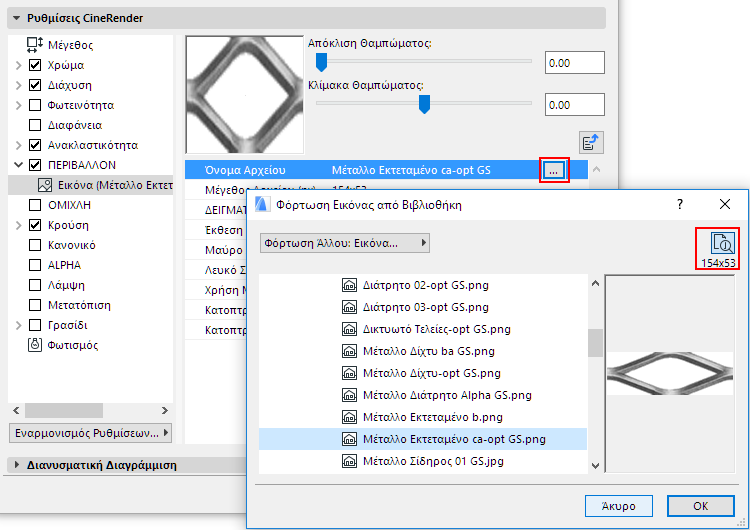The width and height of the screenshot is (750, 530).
Task: Click the diamond mesh texture preview thumbnail
Action: click(x=245, y=95)
